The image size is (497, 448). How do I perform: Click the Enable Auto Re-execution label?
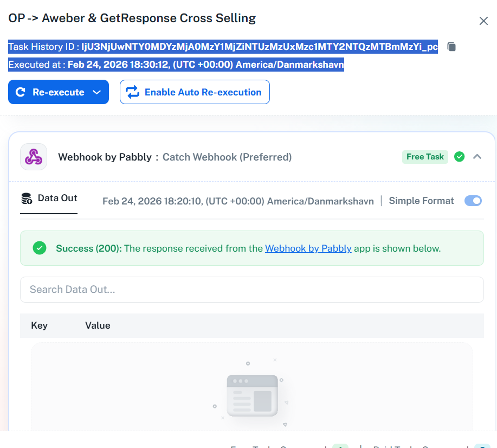(x=203, y=92)
